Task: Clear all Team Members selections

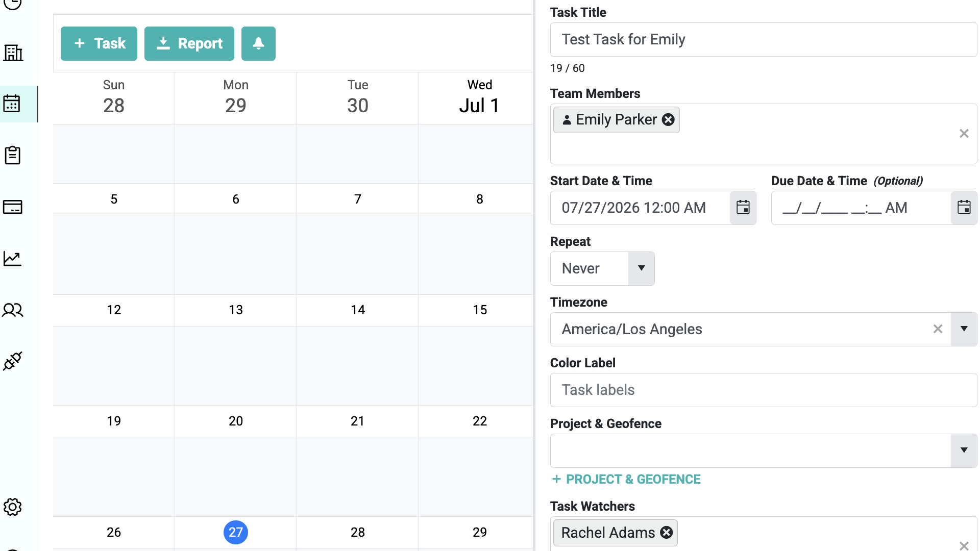Action: (x=964, y=133)
